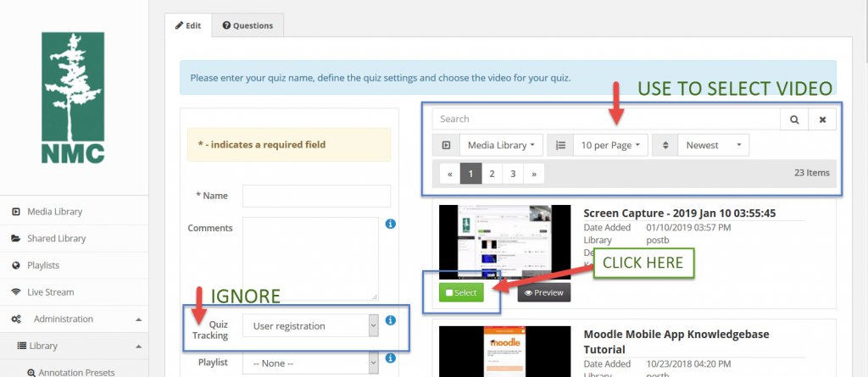Click the items-per-page list icon
The image size is (868, 377).
[x=560, y=146]
